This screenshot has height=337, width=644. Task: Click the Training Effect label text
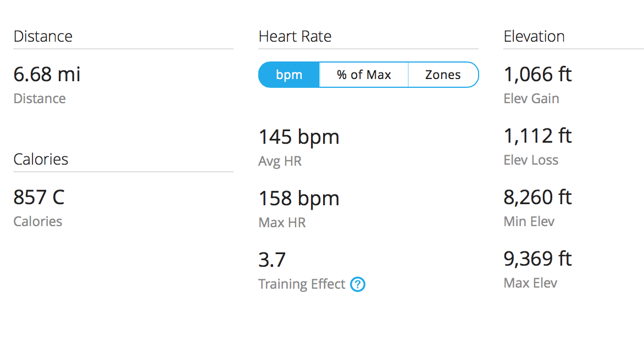click(302, 284)
